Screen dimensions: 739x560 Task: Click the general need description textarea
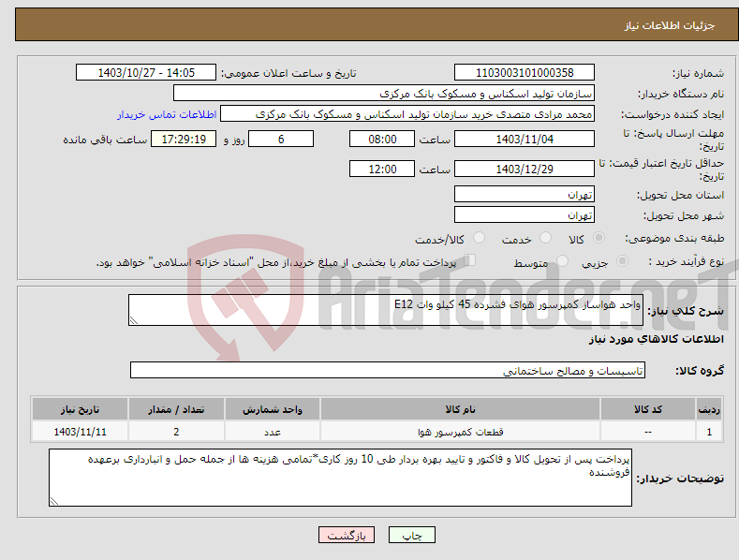[386, 310]
